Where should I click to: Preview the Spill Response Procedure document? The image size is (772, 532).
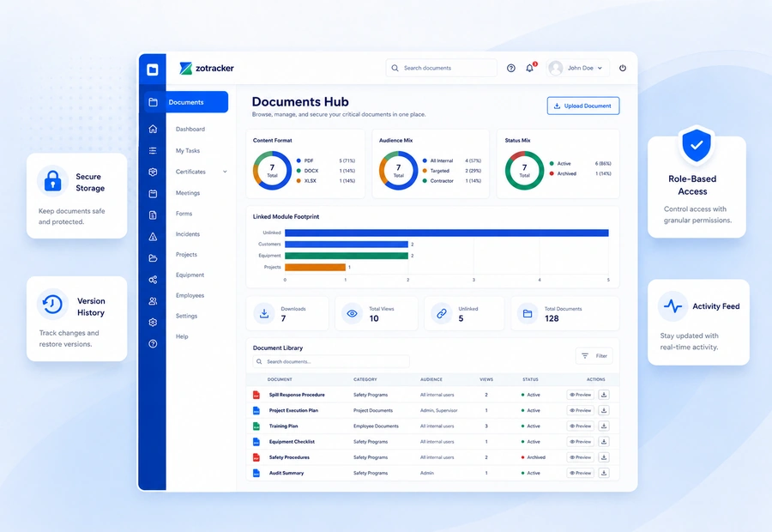click(x=581, y=395)
